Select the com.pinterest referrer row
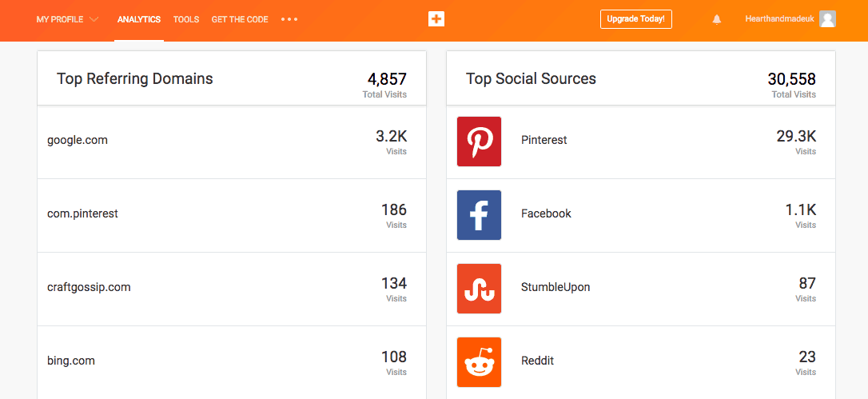 [232, 216]
